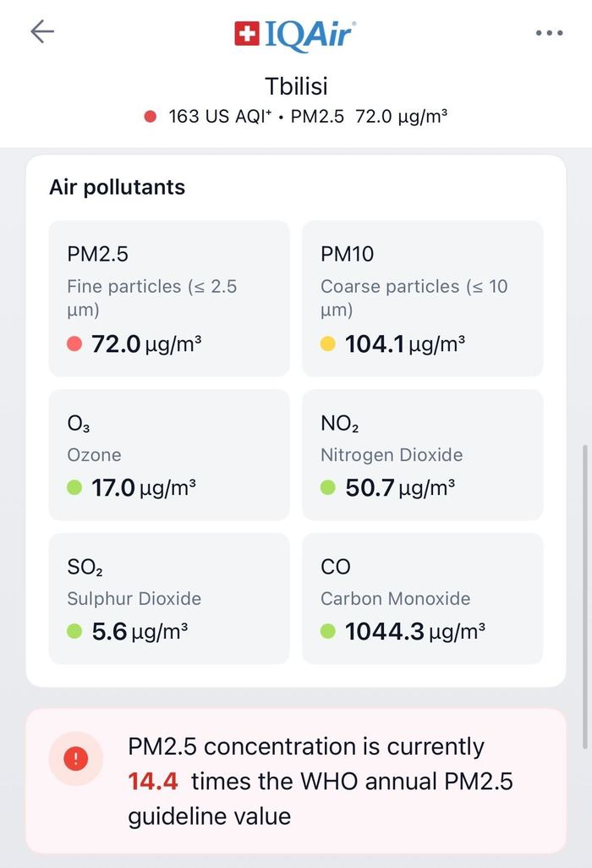The image size is (592, 868).
Task: Open the three-dot more options menu
Action: [549, 33]
